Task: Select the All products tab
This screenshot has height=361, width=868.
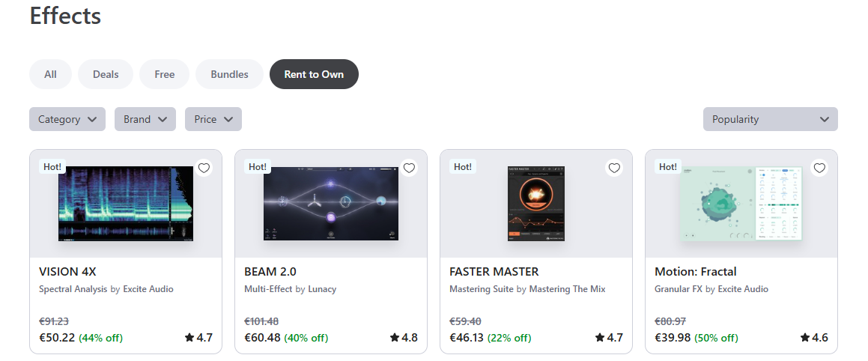Action: pos(50,74)
